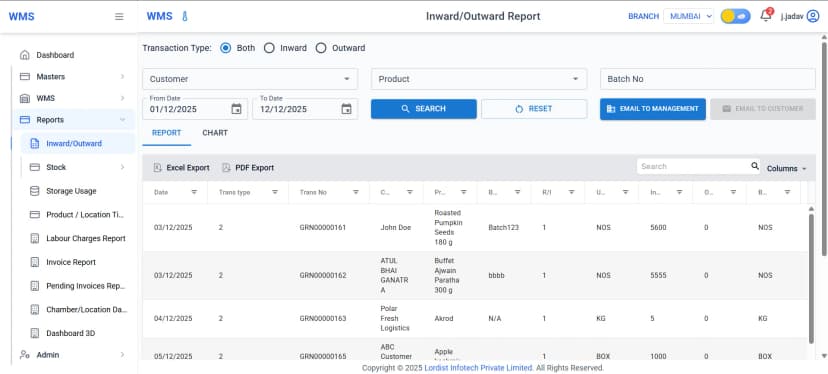Expand the Stock submenu
This screenshot has width=828, height=374.
click(x=78, y=167)
